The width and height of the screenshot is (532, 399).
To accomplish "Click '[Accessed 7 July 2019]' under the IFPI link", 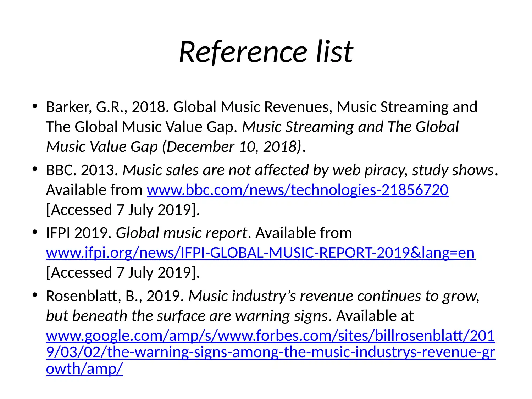I will (123, 273).
